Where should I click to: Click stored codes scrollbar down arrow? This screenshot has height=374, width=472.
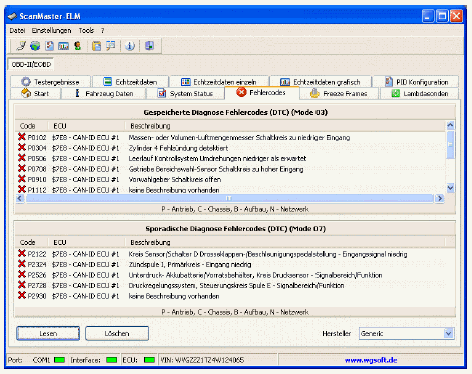pyautogui.click(x=450, y=188)
